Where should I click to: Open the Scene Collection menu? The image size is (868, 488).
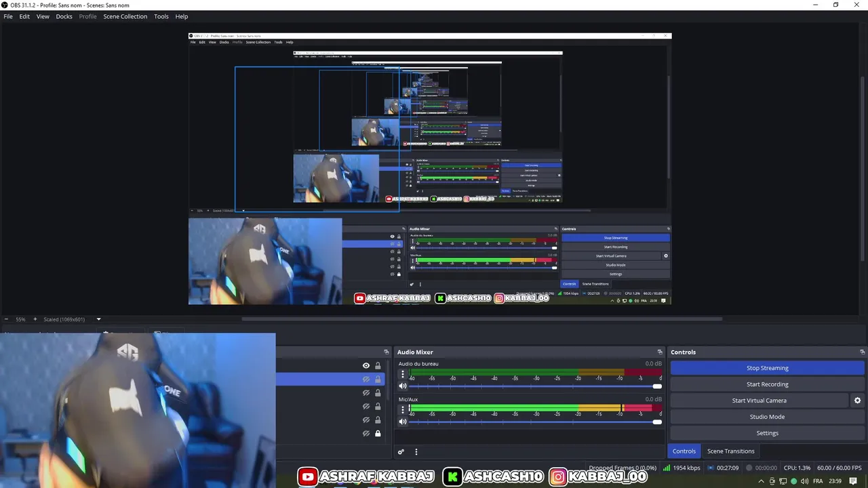(125, 16)
